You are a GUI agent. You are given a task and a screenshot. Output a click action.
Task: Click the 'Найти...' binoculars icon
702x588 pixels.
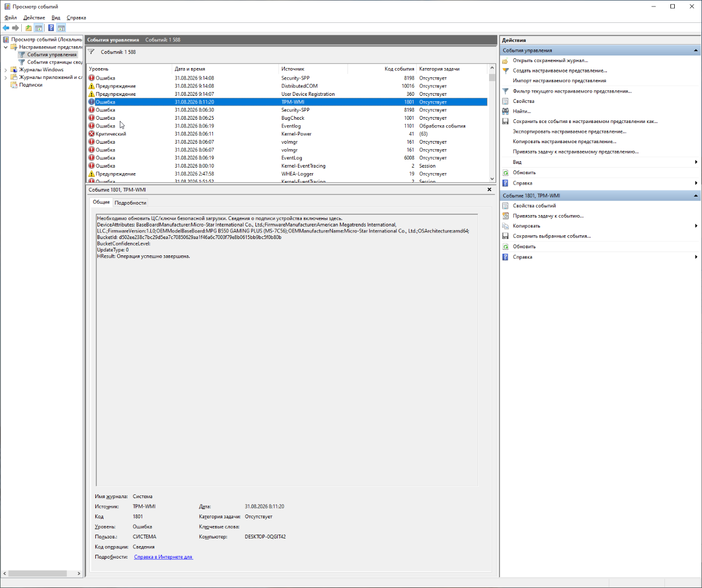point(505,111)
